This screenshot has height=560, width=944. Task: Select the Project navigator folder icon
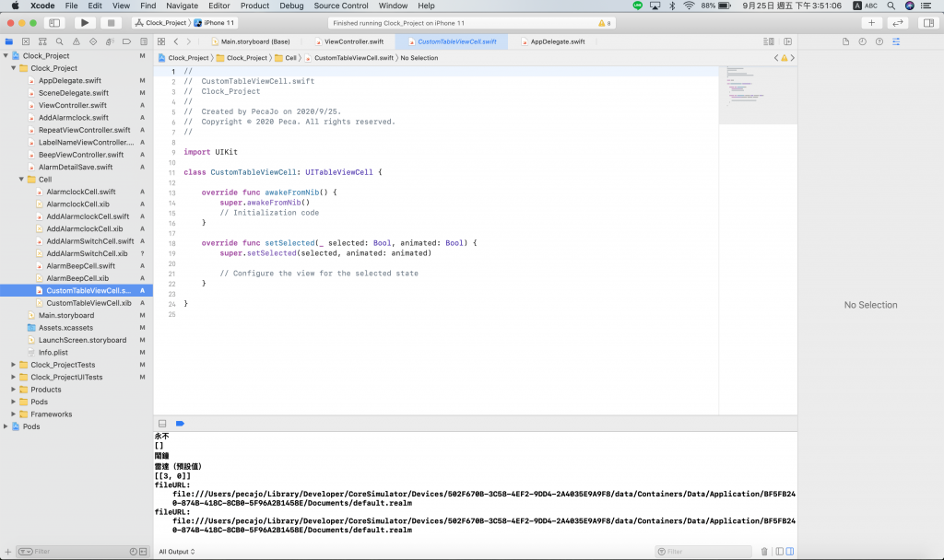8,41
